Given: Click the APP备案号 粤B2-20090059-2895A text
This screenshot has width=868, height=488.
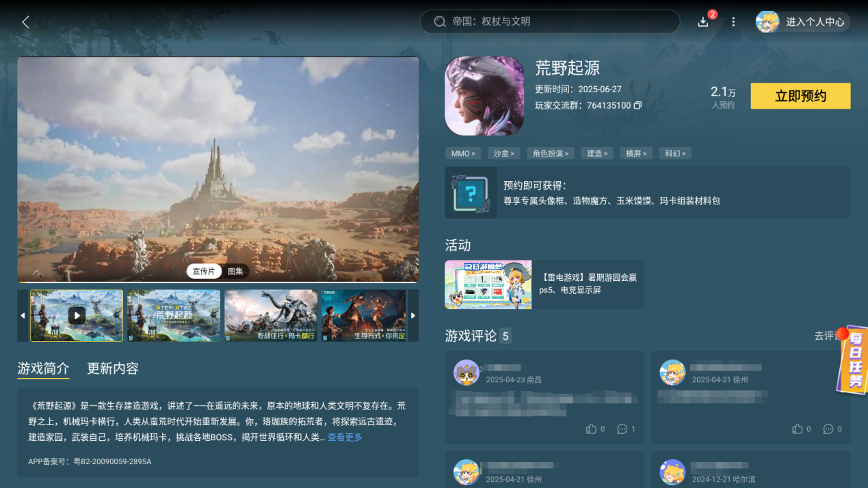Looking at the screenshot, I should pos(90,461).
